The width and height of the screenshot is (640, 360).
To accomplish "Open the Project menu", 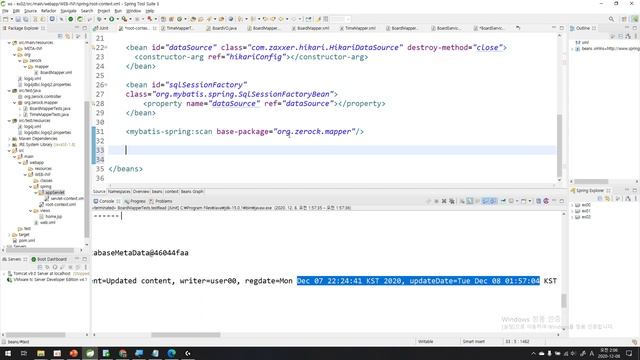I will tap(104, 11).
